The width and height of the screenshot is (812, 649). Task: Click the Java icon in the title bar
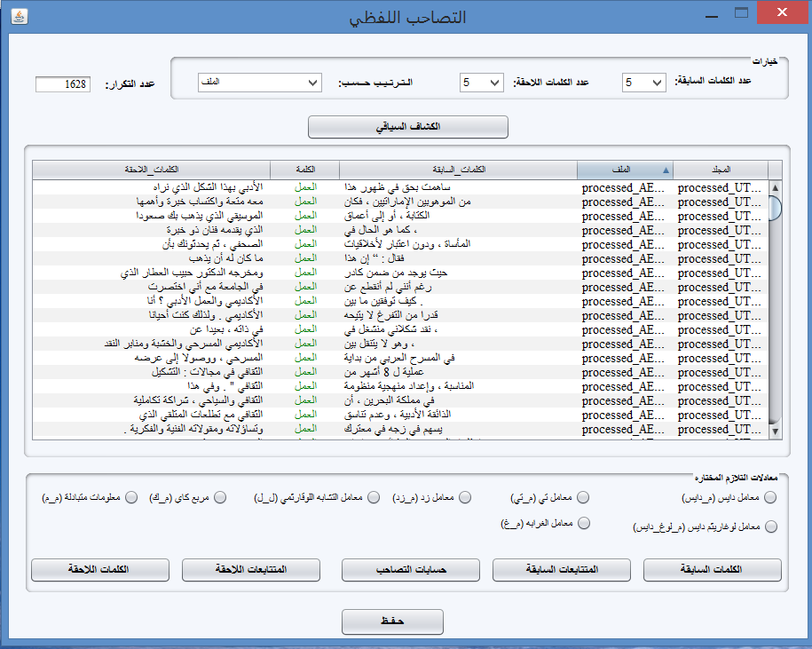(x=20, y=16)
